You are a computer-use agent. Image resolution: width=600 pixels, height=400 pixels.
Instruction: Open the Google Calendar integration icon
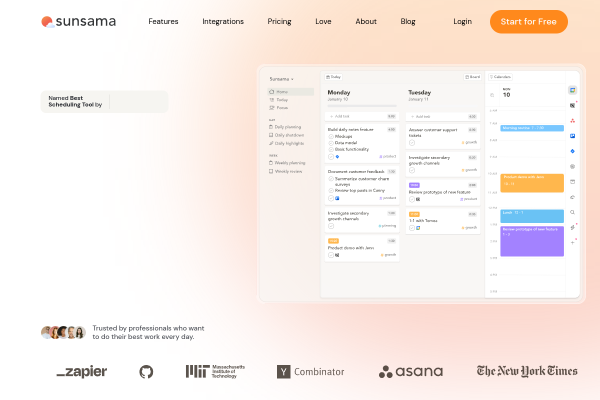click(x=572, y=90)
